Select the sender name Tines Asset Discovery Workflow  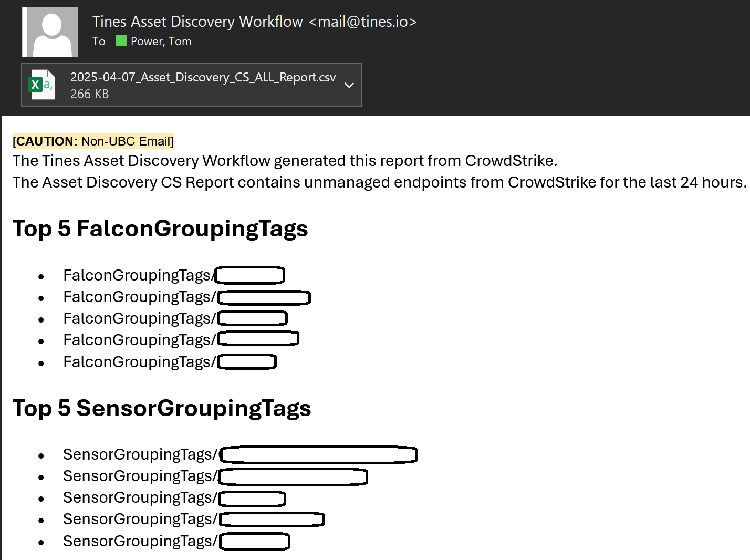pos(197,22)
